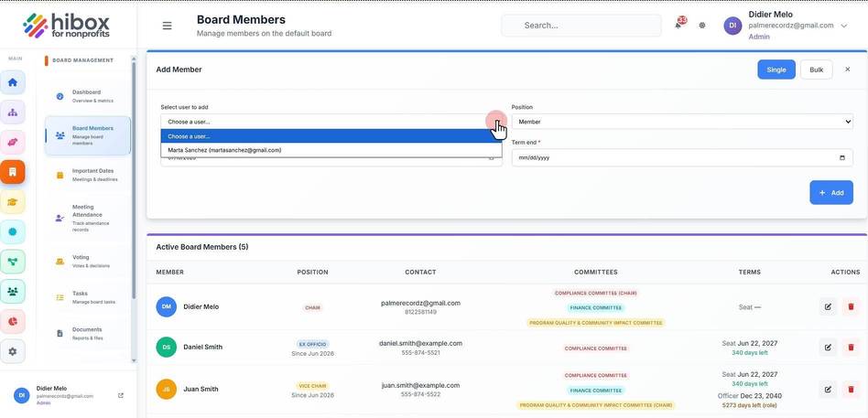This screenshot has width=868, height=418.
Task: Click the DS avatar for Daniel Smith
Action: [166, 348]
